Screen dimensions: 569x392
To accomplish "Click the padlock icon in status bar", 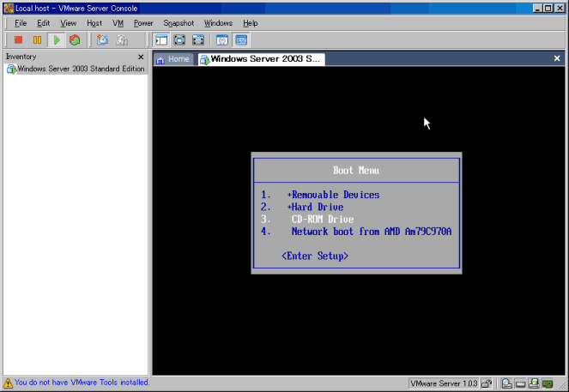I will click(x=487, y=383).
